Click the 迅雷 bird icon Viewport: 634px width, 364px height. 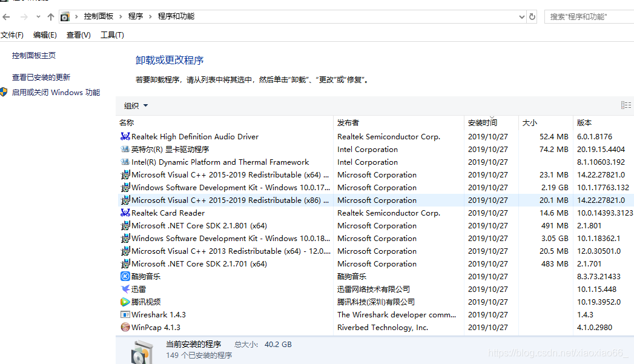[125, 289]
